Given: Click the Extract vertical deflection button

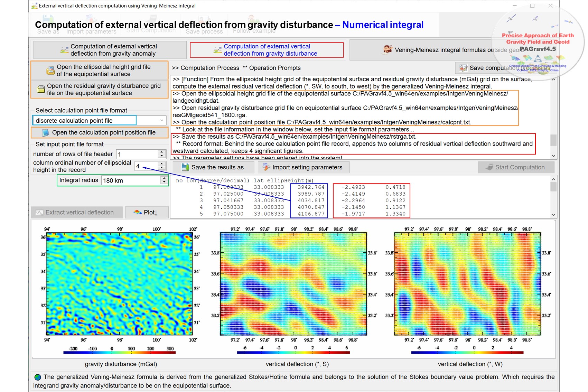Looking at the screenshot, I should 77,213.
